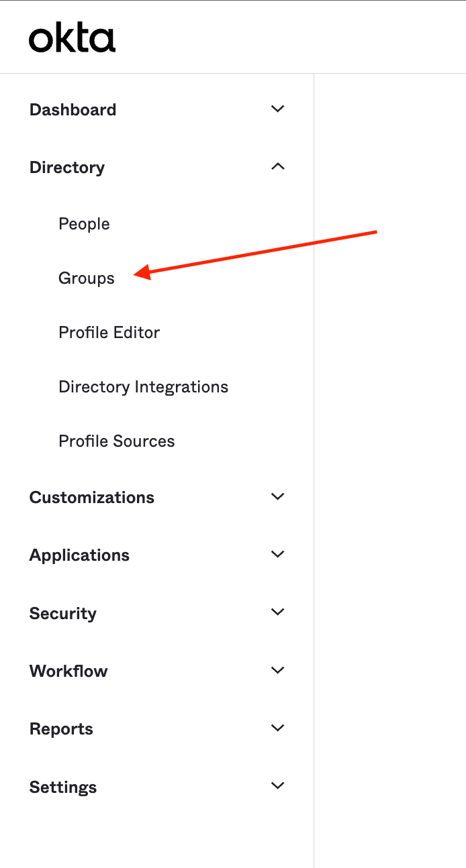This screenshot has height=868, width=466.
Task: Click the Security menu label
Action: 63,614
